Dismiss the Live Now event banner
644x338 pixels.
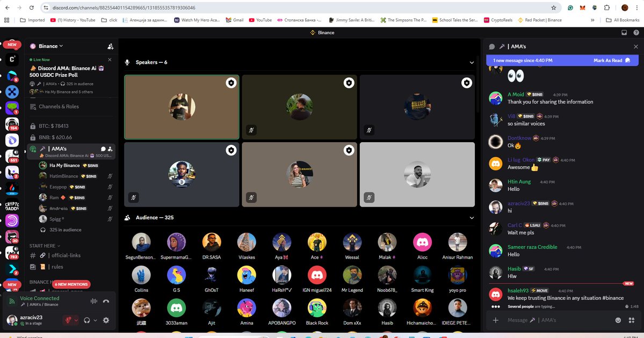coord(110,60)
